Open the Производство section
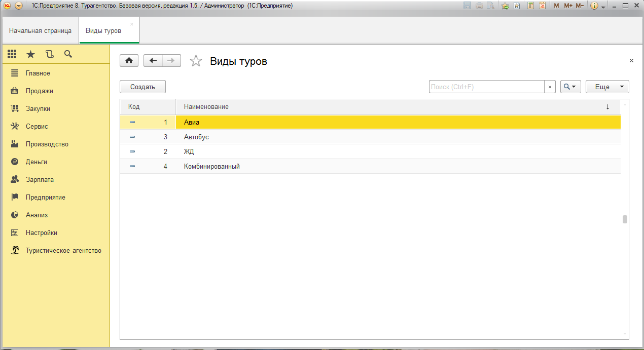The image size is (644, 350). [47, 144]
